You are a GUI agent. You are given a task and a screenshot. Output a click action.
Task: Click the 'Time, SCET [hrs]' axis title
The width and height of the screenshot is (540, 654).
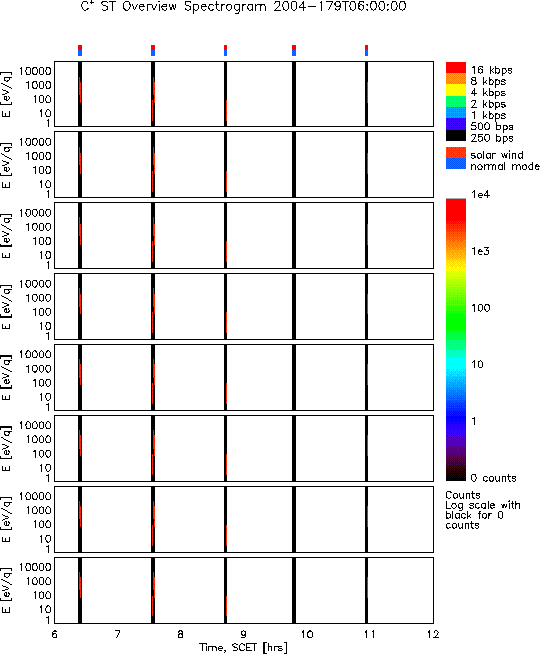[243, 647]
